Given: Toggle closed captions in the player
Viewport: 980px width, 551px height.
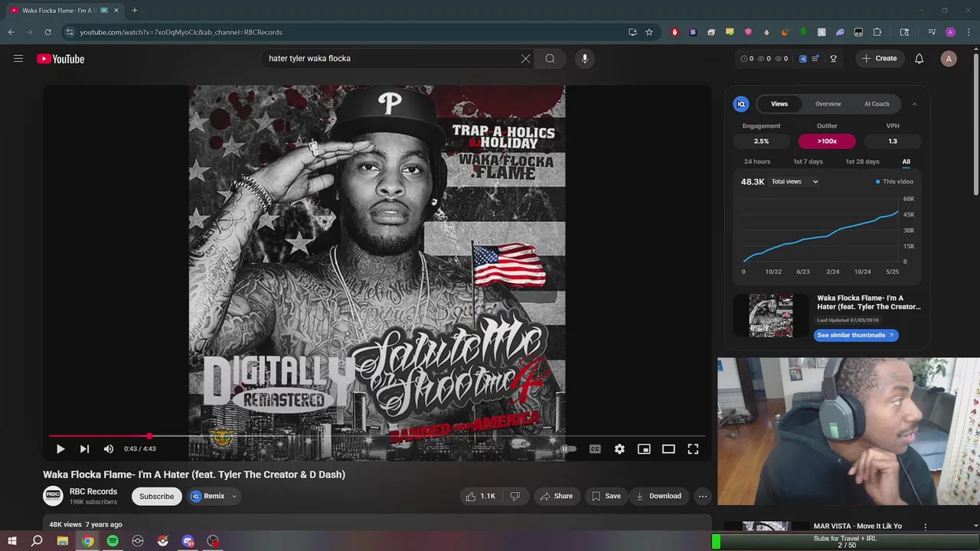Looking at the screenshot, I should pyautogui.click(x=595, y=449).
